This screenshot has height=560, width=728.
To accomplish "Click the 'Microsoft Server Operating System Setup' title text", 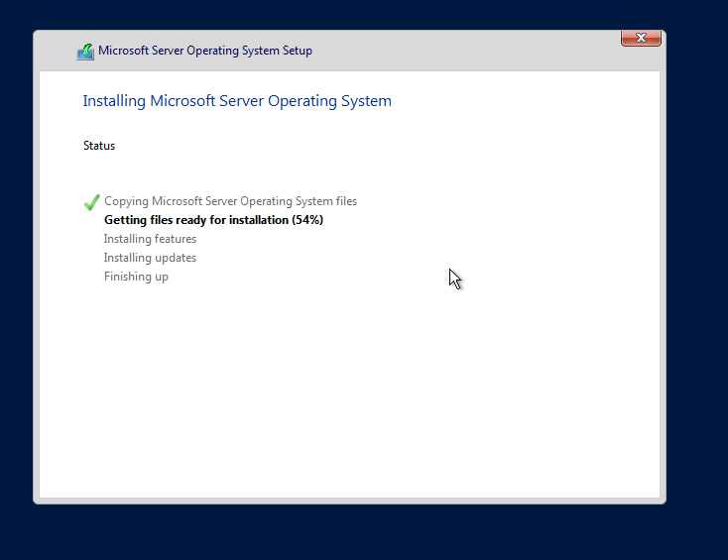I will tap(204, 51).
